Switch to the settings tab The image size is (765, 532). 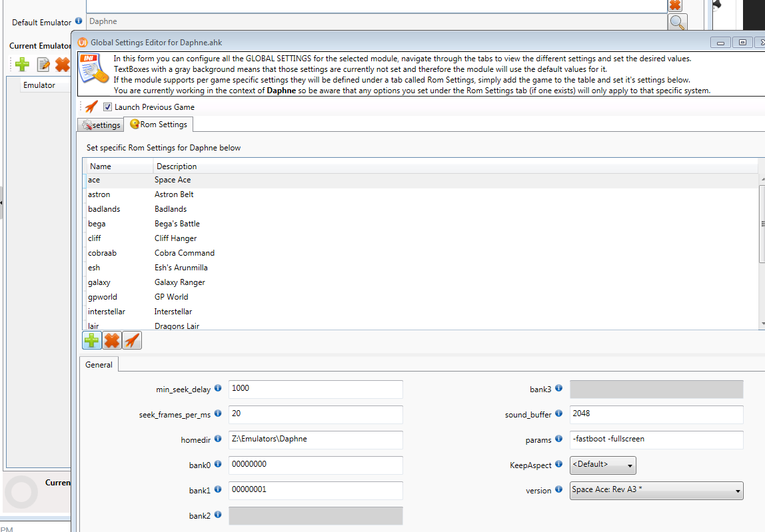[x=101, y=125]
